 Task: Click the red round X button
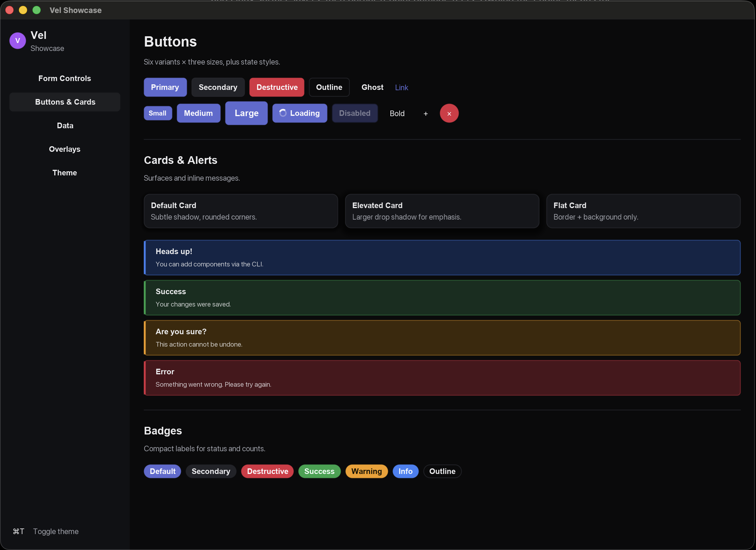click(449, 113)
